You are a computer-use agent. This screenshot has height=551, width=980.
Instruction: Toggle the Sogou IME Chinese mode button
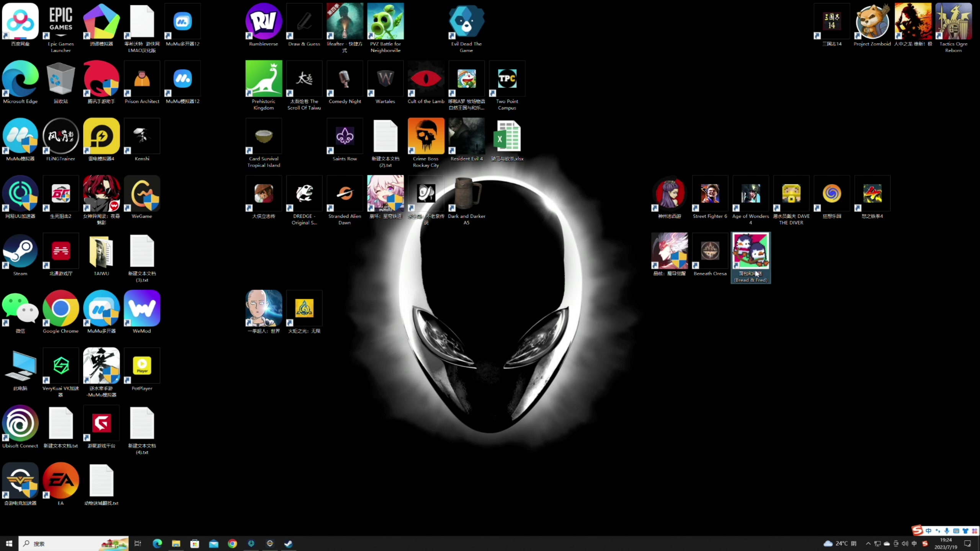coord(928,531)
